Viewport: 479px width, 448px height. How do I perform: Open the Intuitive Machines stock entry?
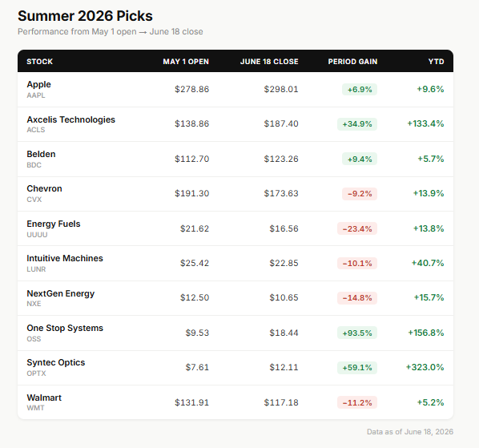click(65, 258)
